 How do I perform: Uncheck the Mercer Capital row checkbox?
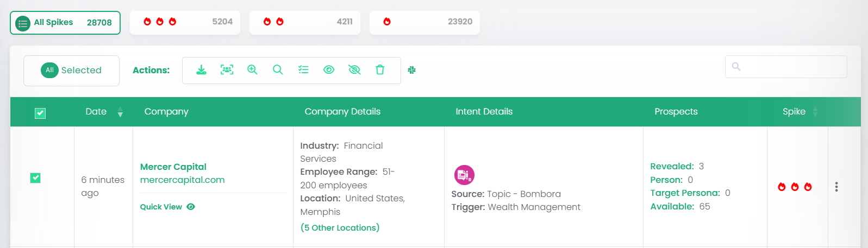[35, 178]
